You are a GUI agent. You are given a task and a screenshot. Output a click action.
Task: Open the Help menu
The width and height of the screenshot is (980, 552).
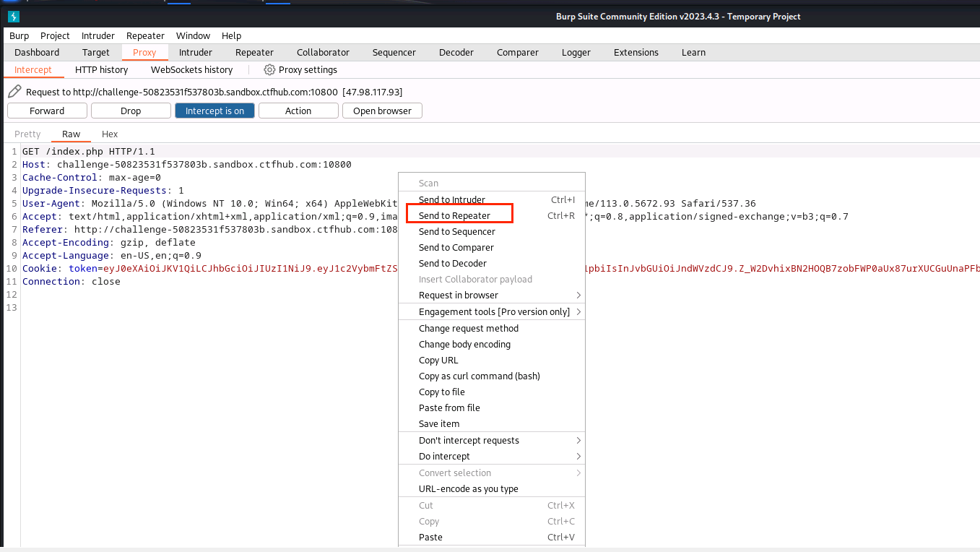[x=231, y=35]
